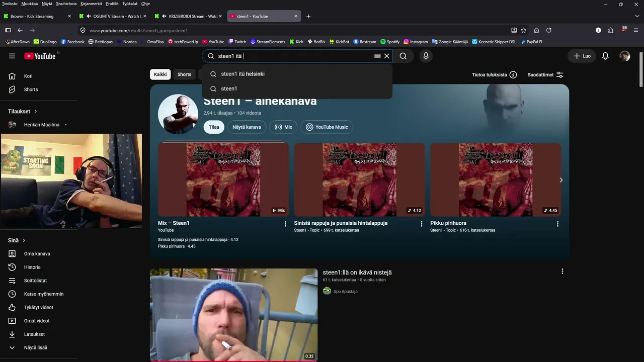Image resolution: width=644 pixels, height=362 pixels.
Task: Run the search with the magnifier button
Action: (403, 56)
